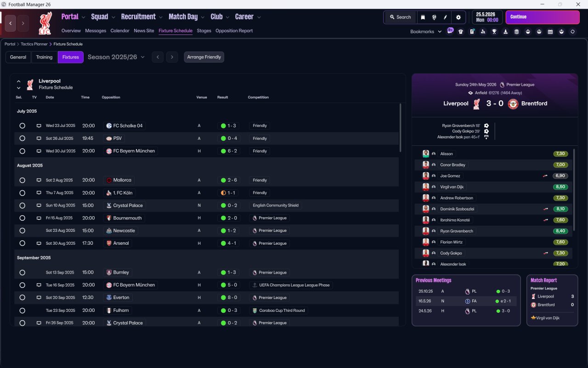Select the PSV fixture radio button
This screenshot has width=588, height=368.
22,138
